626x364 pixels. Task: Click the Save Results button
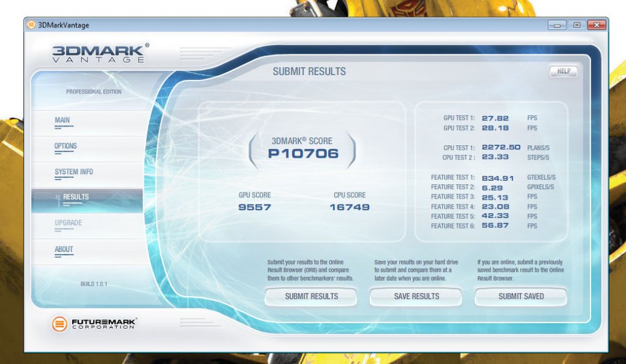point(416,297)
